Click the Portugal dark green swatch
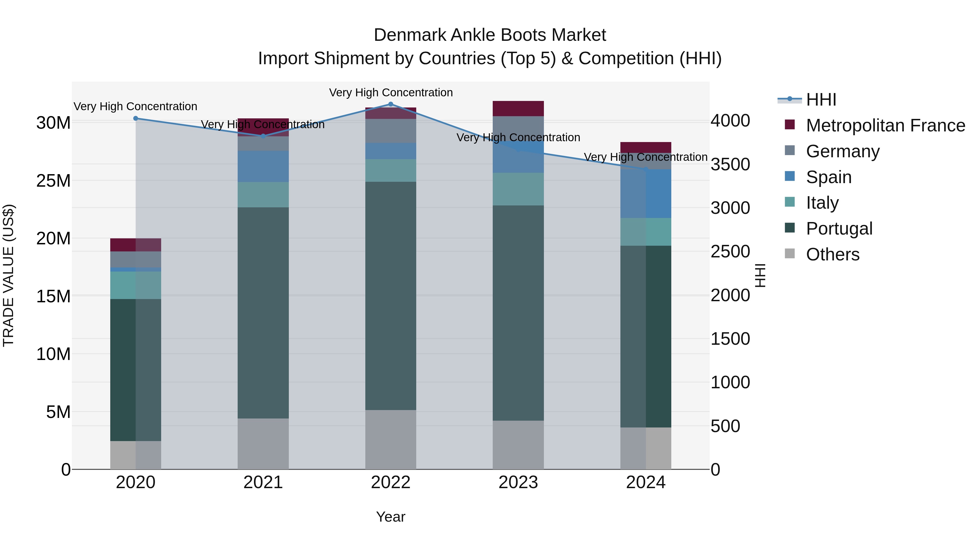The width and height of the screenshot is (980, 551). (790, 228)
